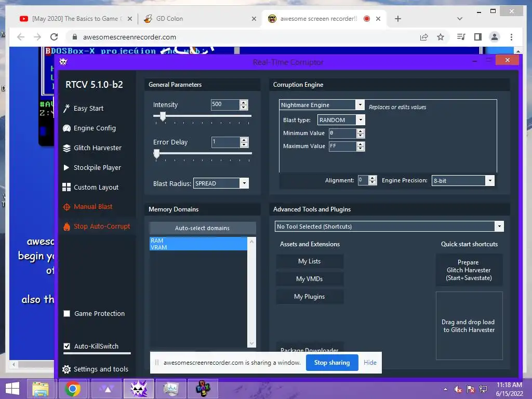Screen dimensions: 532x399
Task: Increment Error Delay stepper
Action: click(244, 139)
